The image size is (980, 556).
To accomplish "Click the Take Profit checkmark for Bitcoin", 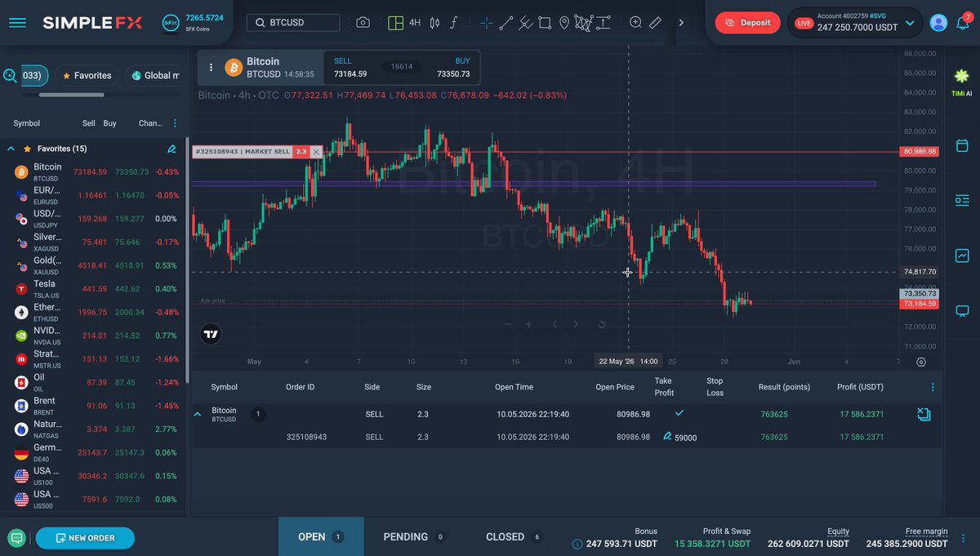I will 679,413.
